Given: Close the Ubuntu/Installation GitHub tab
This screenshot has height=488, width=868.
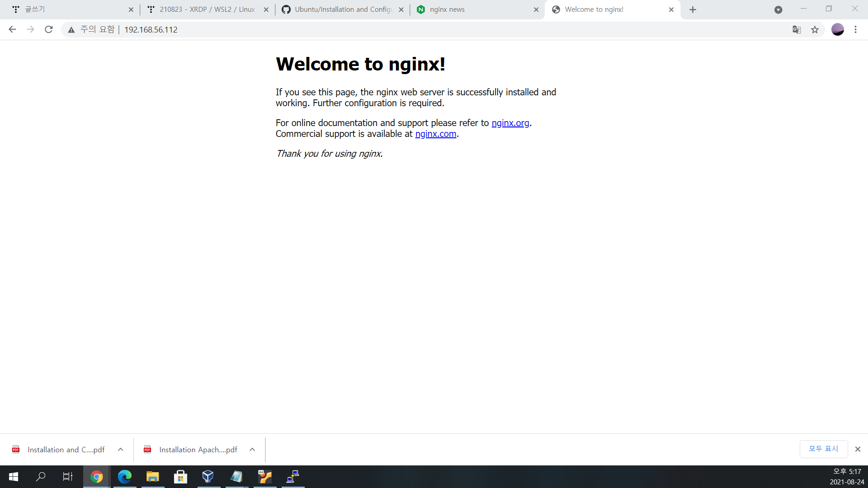Looking at the screenshot, I should (x=401, y=9).
